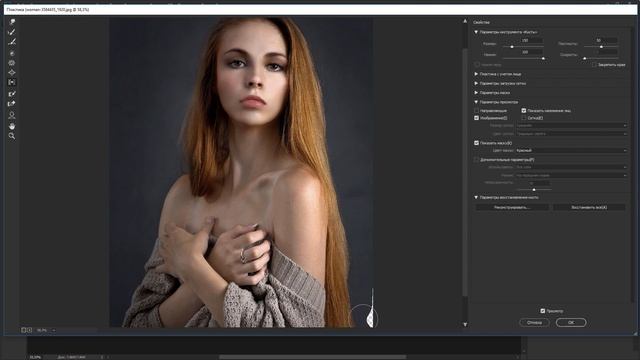640x360 pixels.
Task: Expand the Load Mesh Options section
Action: tap(476, 83)
